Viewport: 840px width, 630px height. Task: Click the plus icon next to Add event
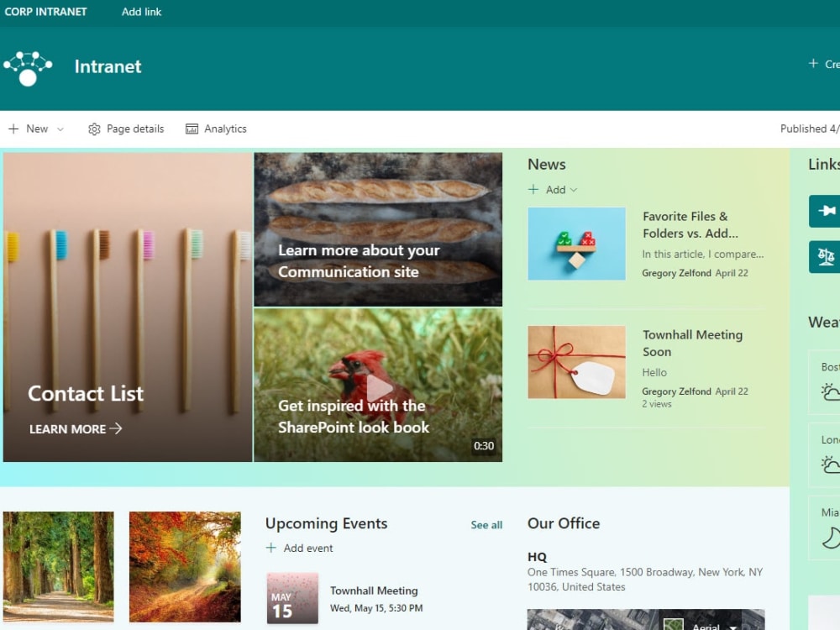(272, 548)
